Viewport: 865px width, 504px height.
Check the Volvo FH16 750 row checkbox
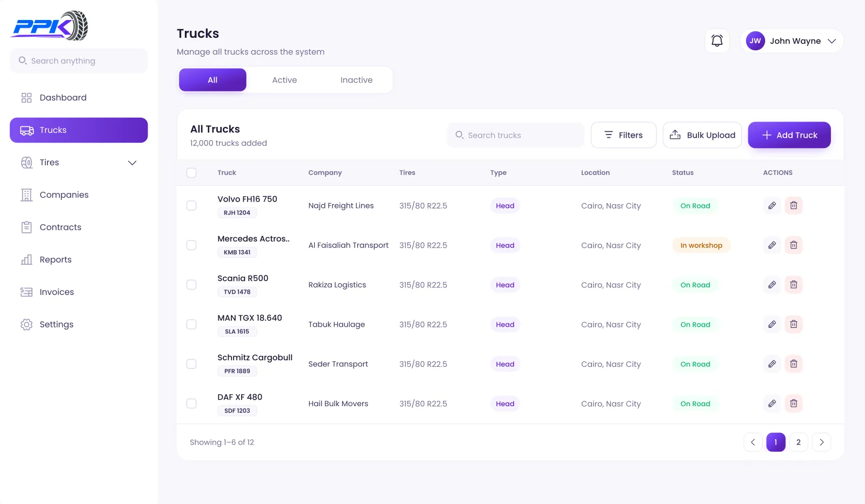pyautogui.click(x=191, y=206)
